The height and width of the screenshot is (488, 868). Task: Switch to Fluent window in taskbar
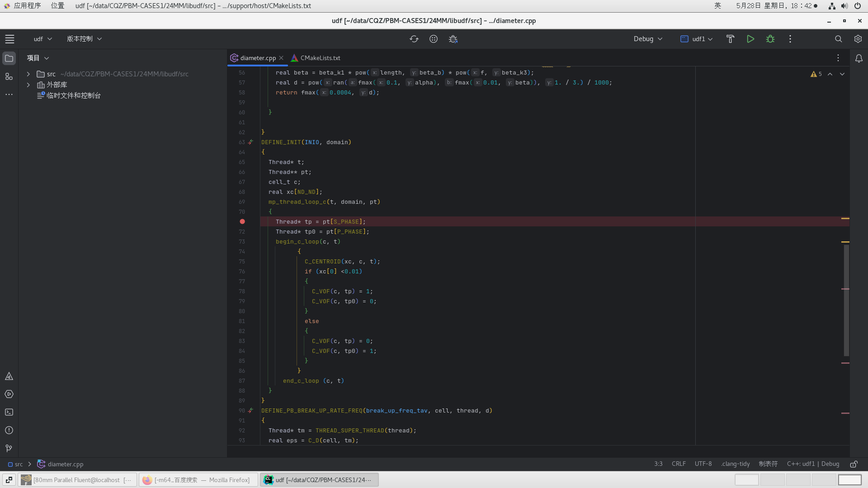[x=77, y=480]
